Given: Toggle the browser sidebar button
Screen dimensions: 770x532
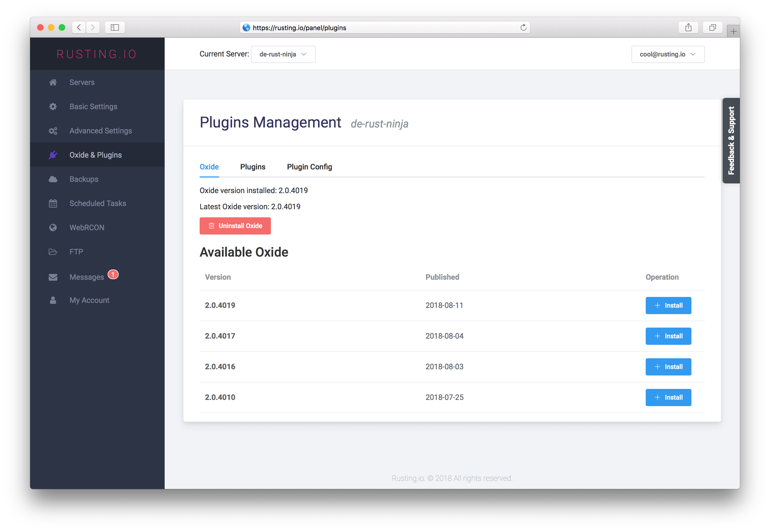Looking at the screenshot, I should tap(115, 27).
